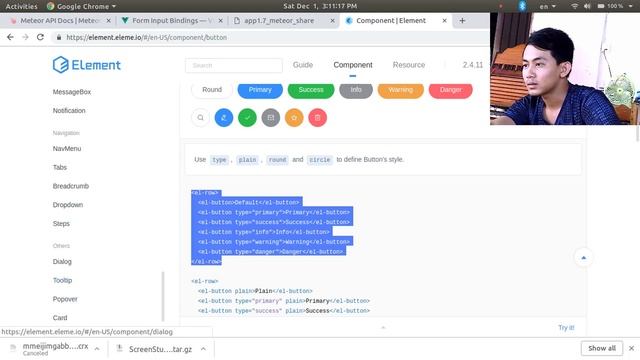Close the app1.7_meteor_share tab
Screen dimensions: 640x360
pyautogui.click(x=332, y=20)
